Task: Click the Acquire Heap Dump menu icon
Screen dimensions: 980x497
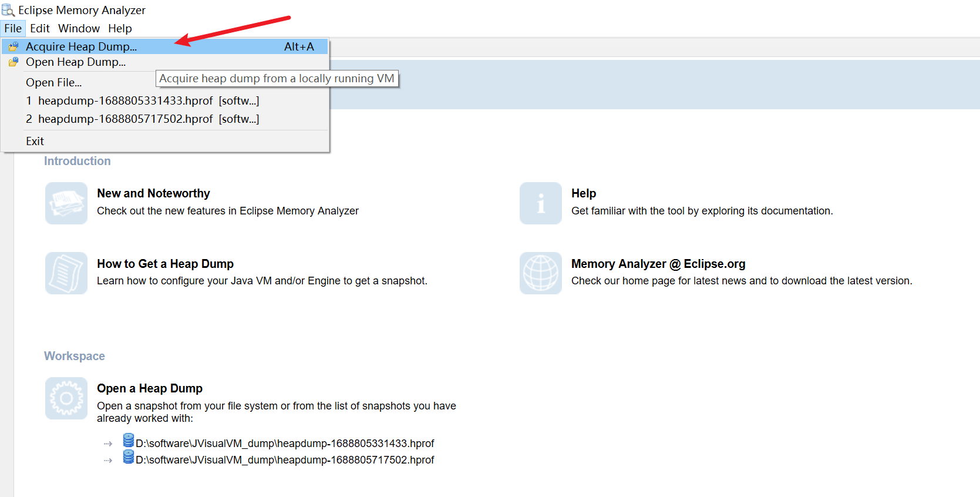Action: click(14, 46)
